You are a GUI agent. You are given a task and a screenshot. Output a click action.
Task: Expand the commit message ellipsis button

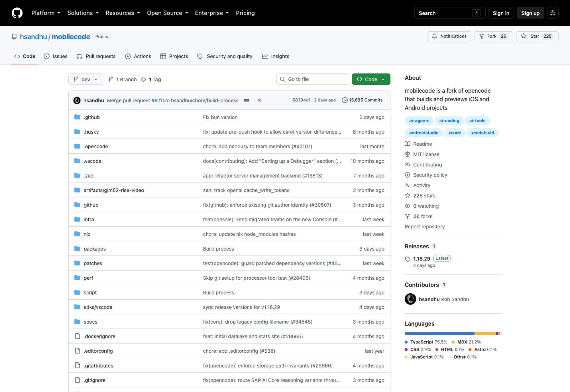(247, 100)
